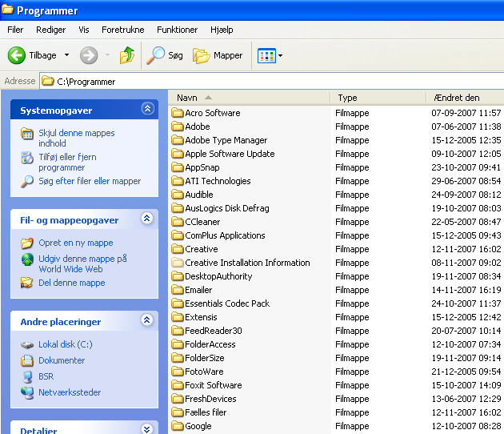
Task: Select the Essentials Codec Pack folder icon
Action: coord(177,303)
